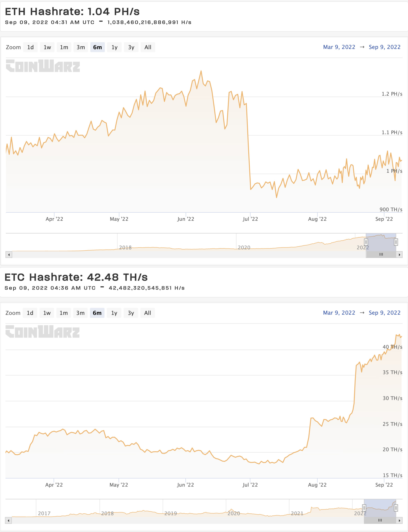Click ETH navigator right range handle
The width and height of the screenshot is (408, 532).
click(396, 242)
